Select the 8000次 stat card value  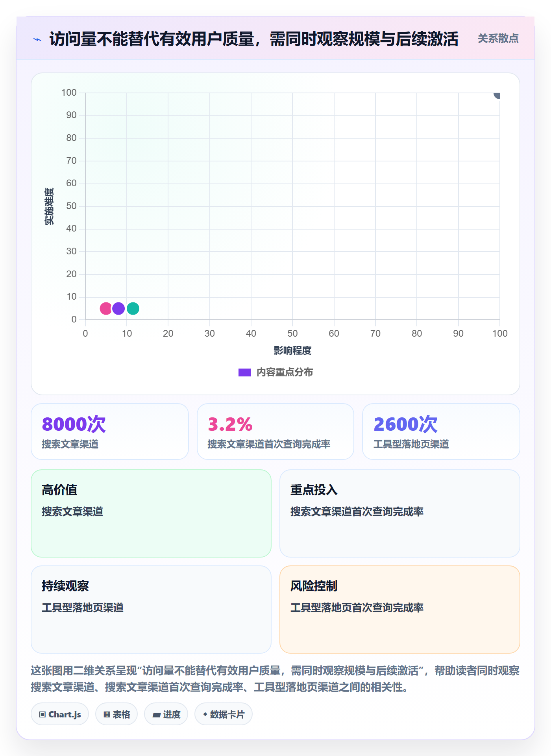tap(74, 424)
